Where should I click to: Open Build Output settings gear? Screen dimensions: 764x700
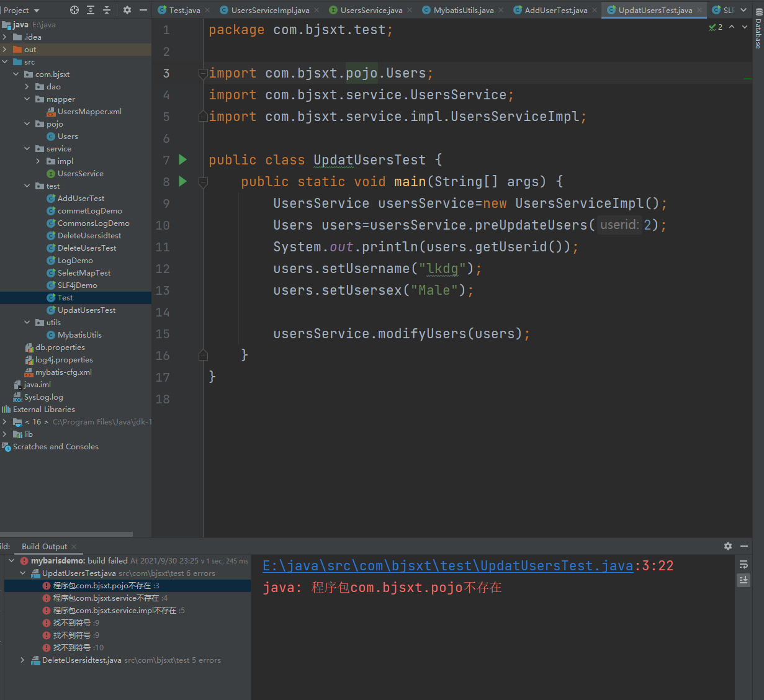coord(728,546)
